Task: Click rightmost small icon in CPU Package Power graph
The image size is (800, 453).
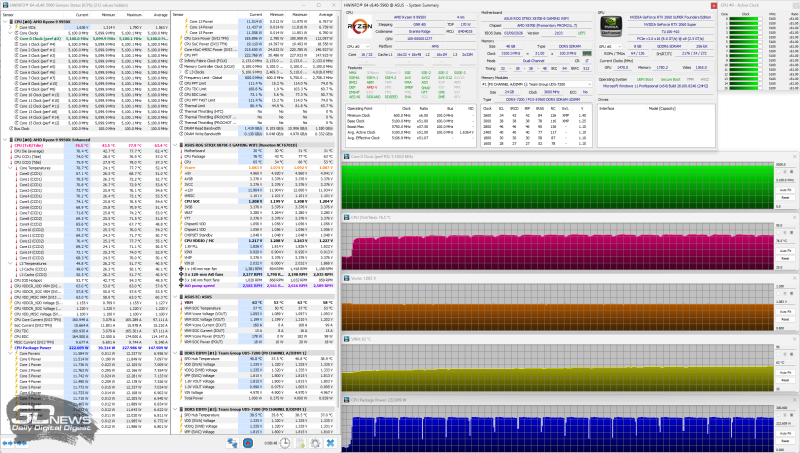Action: click(791, 415)
